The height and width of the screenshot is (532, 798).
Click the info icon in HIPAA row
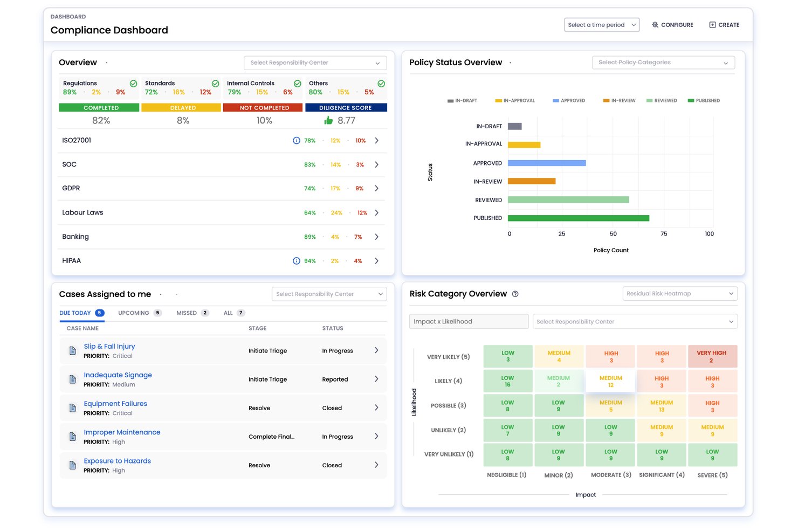click(297, 261)
